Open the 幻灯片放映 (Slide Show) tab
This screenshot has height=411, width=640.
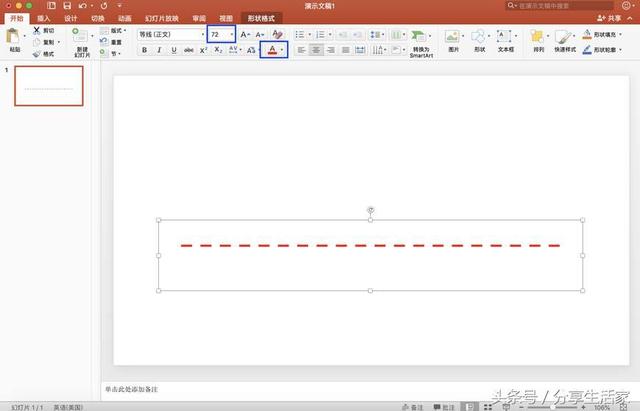[160, 18]
